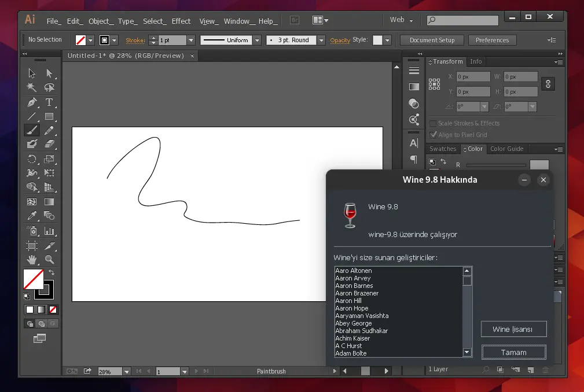
Task: Select the Type tool
Action: [x=49, y=102]
